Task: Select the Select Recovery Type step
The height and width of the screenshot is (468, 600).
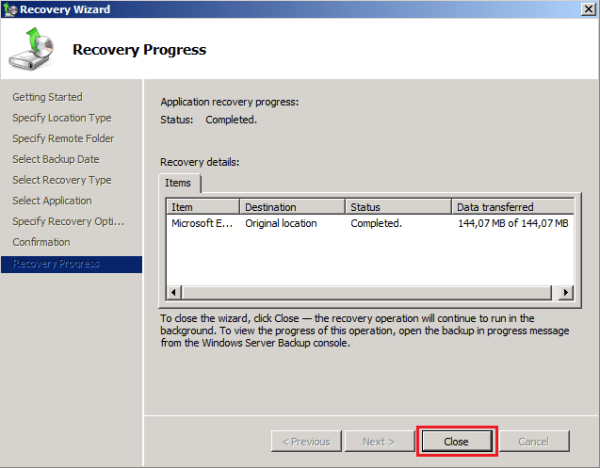Action: tap(62, 180)
